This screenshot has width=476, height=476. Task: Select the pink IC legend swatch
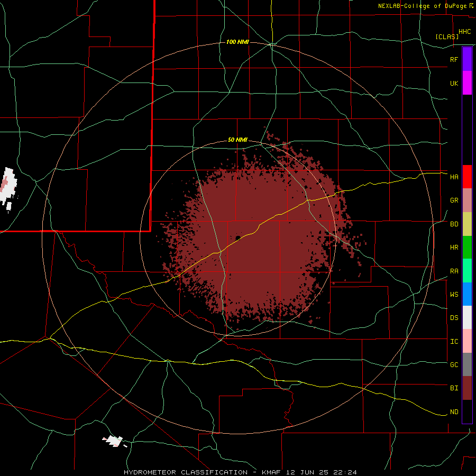click(x=467, y=341)
